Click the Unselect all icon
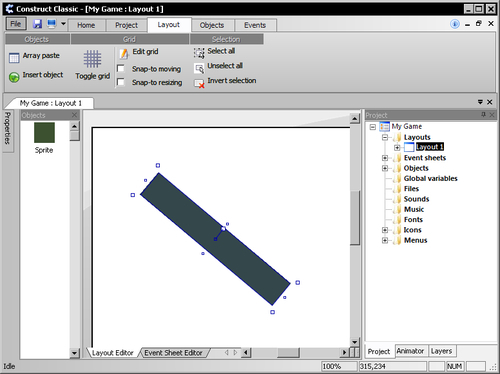The image size is (500, 374). click(x=199, y=68)
